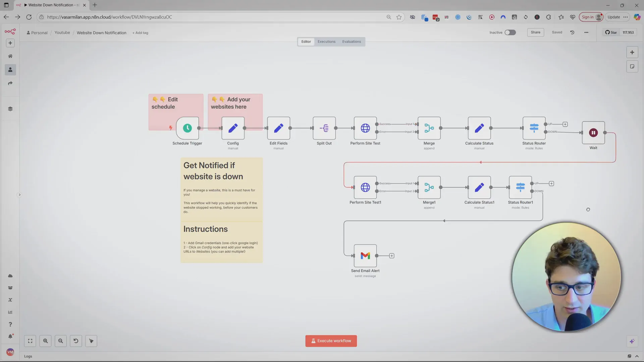The width and height of the screenshot is (644, 362).
Task: Select the Calculate Status1 node
Action: [x=479, y=187]
